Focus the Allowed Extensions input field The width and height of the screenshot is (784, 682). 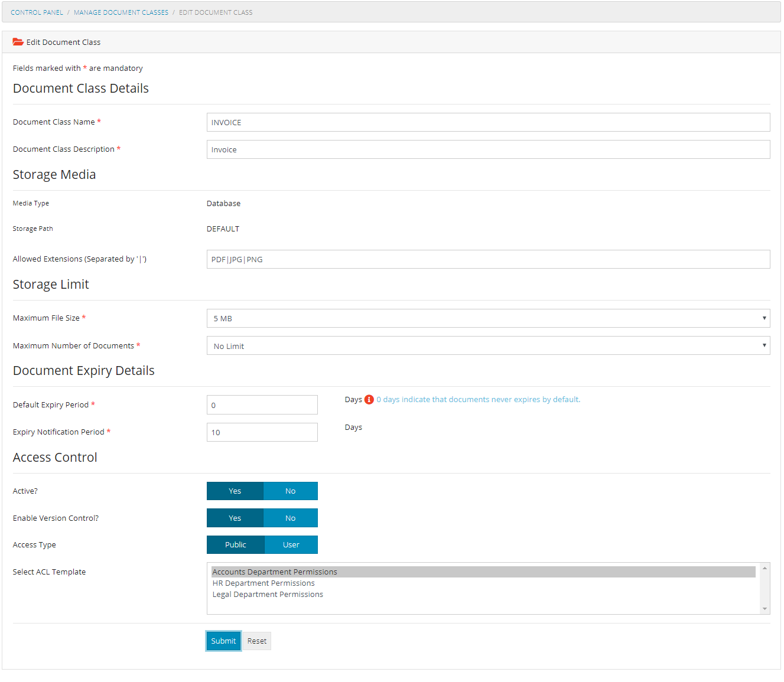488,259
